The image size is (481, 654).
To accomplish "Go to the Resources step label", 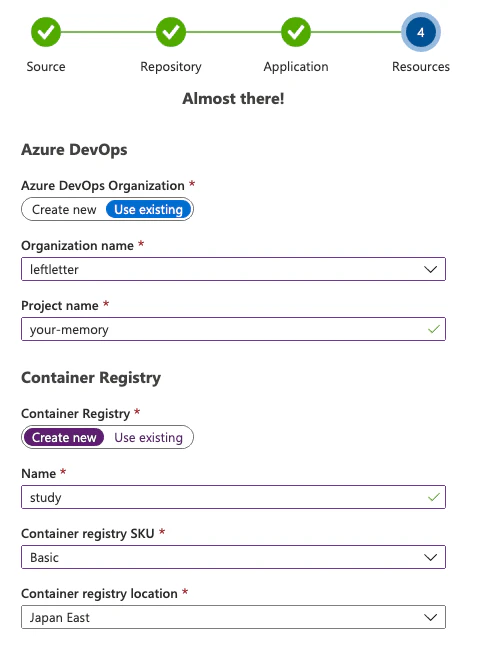I will [x=421, y=67].
